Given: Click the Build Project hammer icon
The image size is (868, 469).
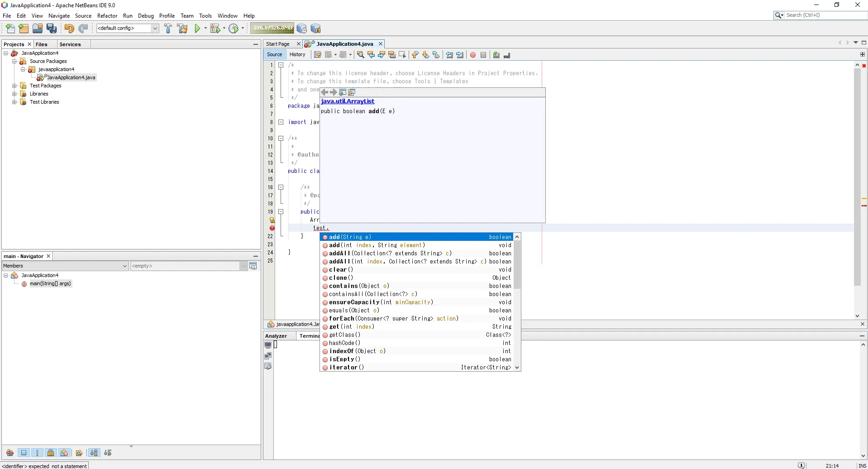Looking at the screenshot, I should click(x=168, y=29).
